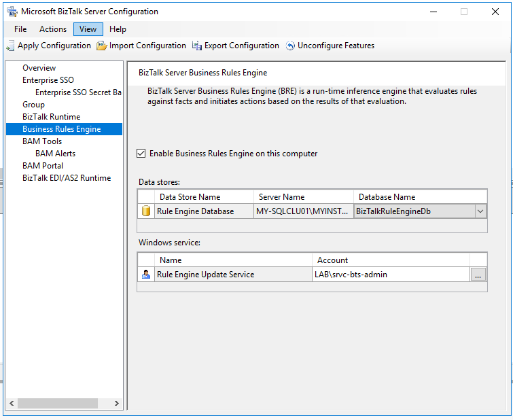Click the LAB\srvc-bts-admin account cell
The image size is (513, 420).
(391, 275)
